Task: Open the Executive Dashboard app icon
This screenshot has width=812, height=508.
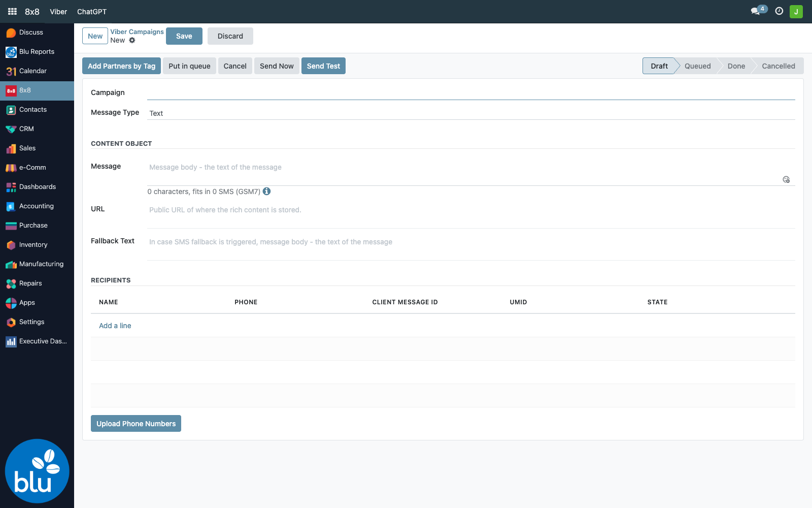Action: [11, 341]
